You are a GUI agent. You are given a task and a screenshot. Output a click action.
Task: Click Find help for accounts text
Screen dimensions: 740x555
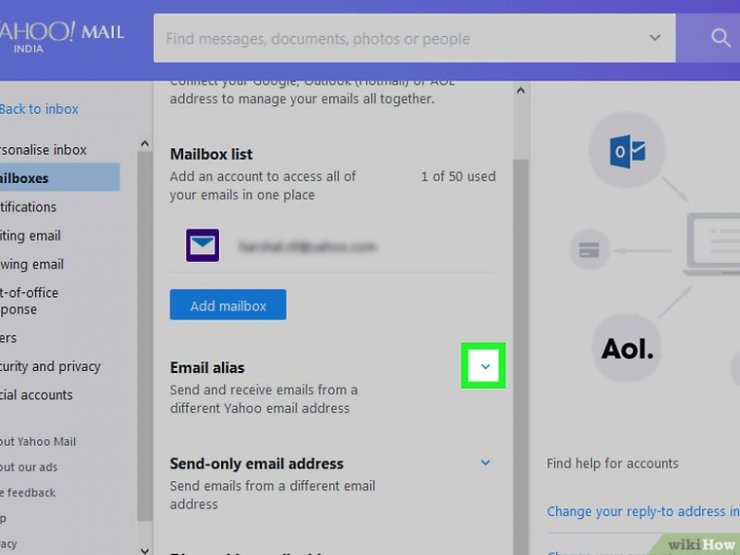click(612, 463)
